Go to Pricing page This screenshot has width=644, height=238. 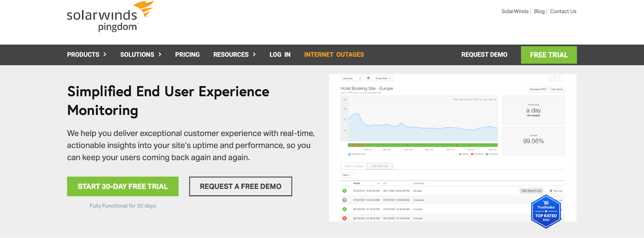(x=187, y=55)
